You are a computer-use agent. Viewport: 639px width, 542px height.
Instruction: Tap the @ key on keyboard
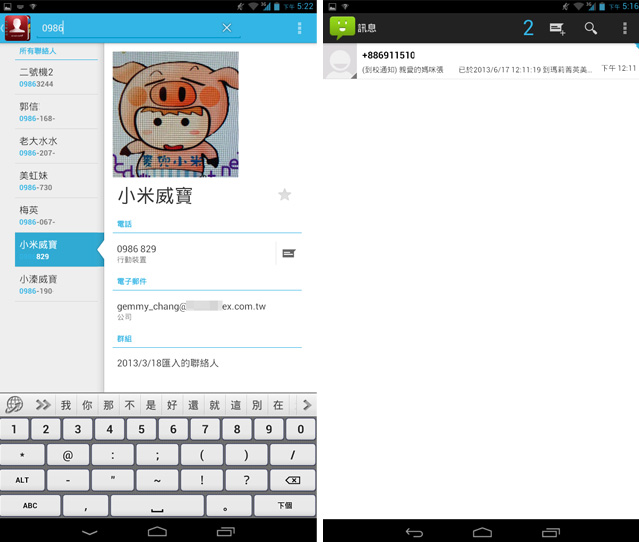[68, 455]
